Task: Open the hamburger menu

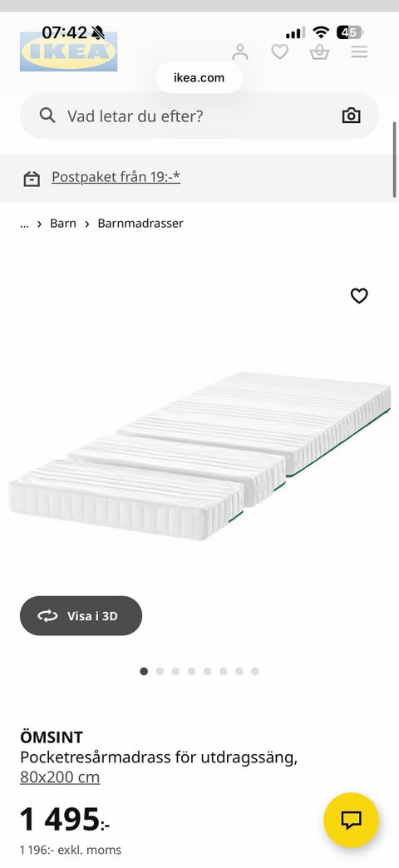Action: pos(359,52)
